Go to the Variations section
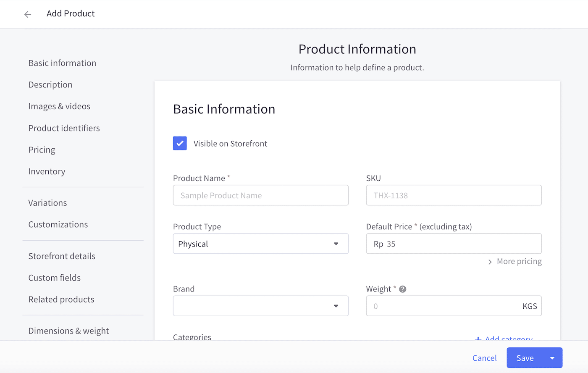The height and width of the screenshot is (373, 588). (x=47, y=202)
